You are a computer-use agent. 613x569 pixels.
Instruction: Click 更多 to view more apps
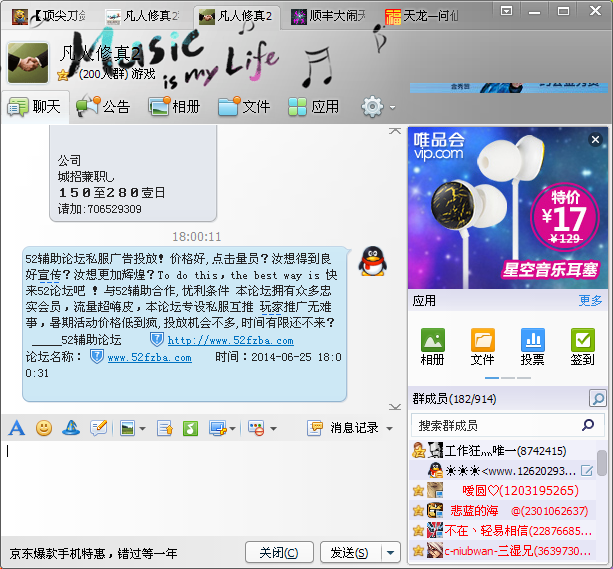click(590, 300)
